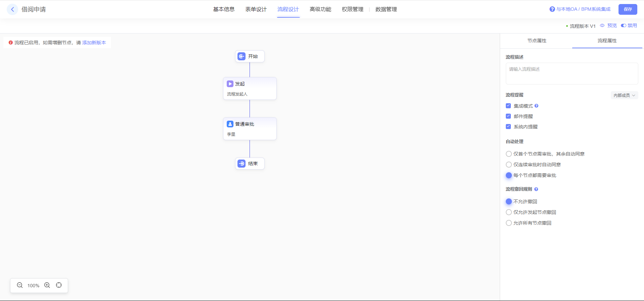
Task: Uncheck the 集成模式 checkbox
Action: point(508,106)
